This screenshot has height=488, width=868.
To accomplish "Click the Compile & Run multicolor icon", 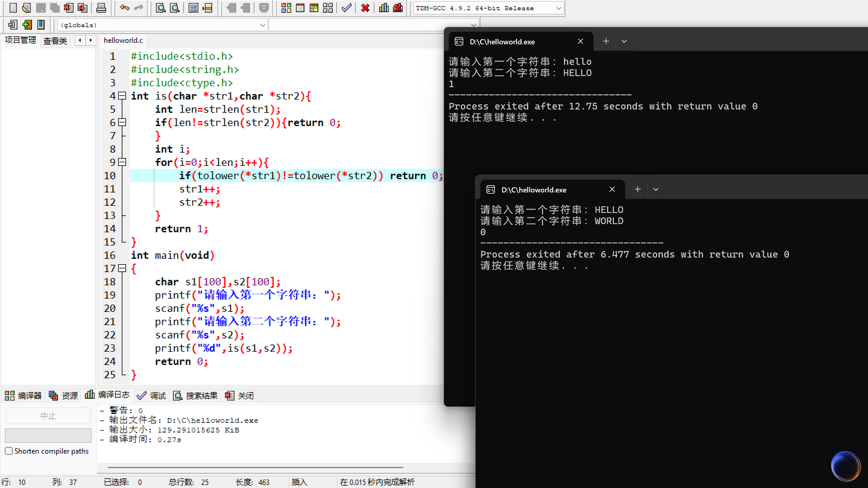I will pyautogui.click(x=314, y=8).
